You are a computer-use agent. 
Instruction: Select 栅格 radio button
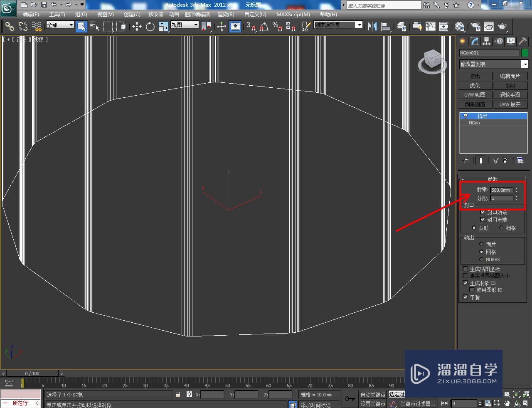(501, 228)
